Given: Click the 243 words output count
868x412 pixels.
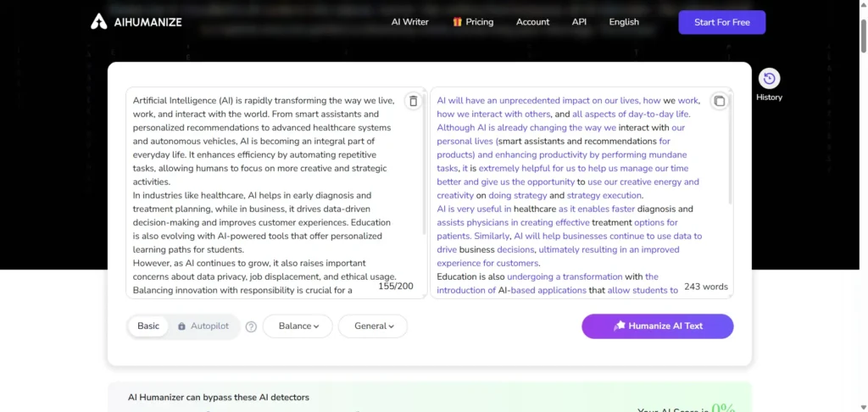Looking at the screenshot, I should pyautogui.click(x=706, y=287).
